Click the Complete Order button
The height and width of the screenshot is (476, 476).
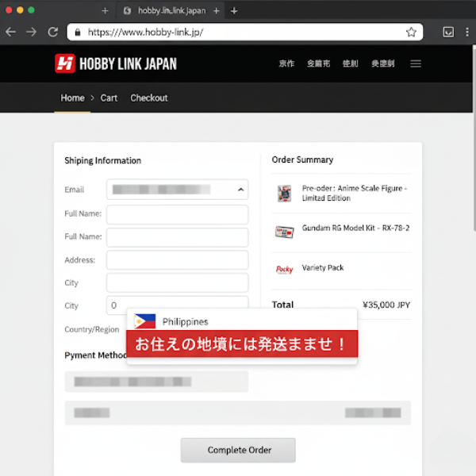tap(238, 450)
